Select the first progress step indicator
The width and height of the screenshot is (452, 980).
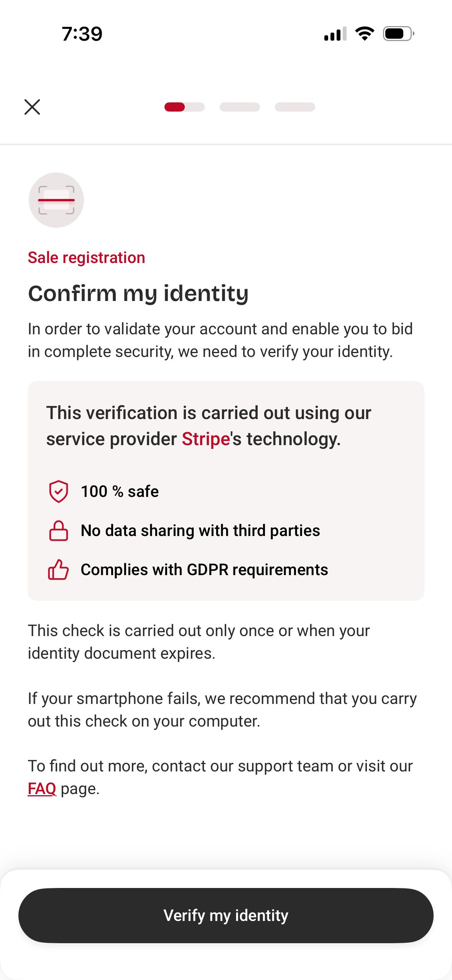(x=184, y=107)
